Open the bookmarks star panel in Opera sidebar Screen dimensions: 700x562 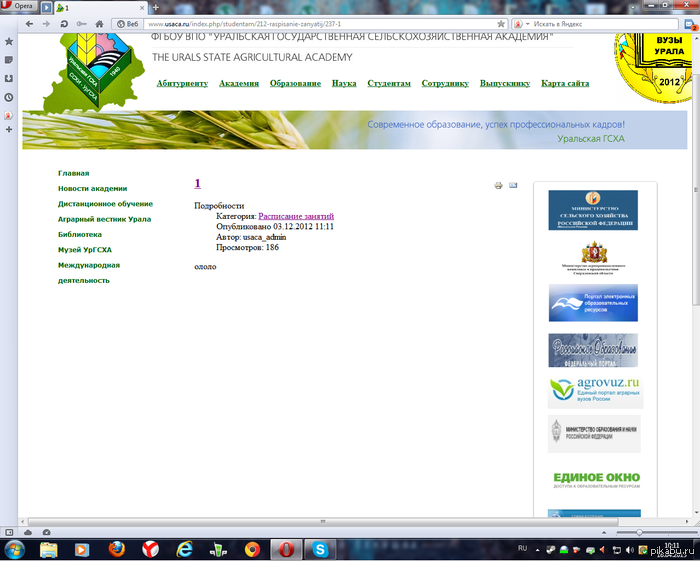[8, 42]
